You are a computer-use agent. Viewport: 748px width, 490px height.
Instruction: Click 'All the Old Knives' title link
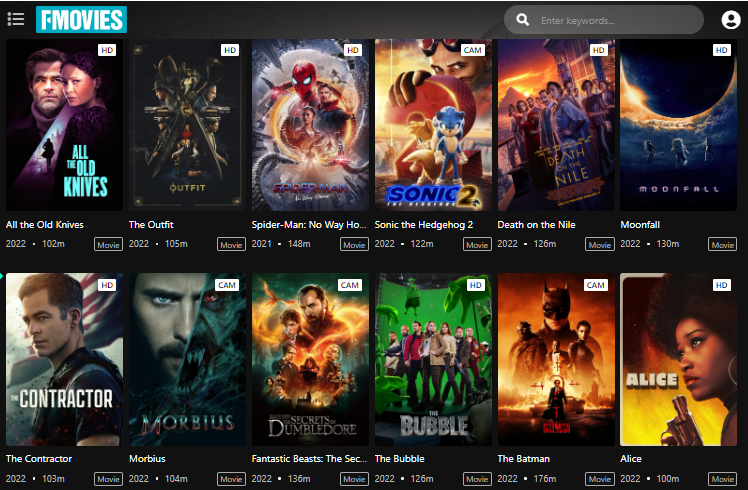click(x=44, y=225)
